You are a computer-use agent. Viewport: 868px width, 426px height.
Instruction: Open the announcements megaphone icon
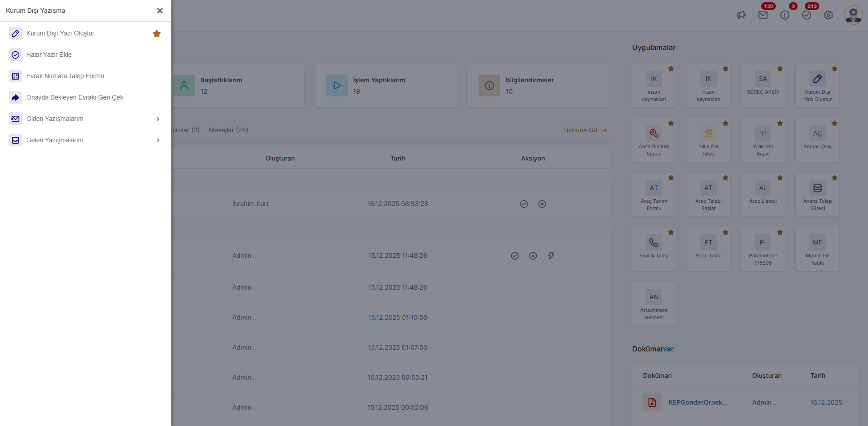pos(741,15)
